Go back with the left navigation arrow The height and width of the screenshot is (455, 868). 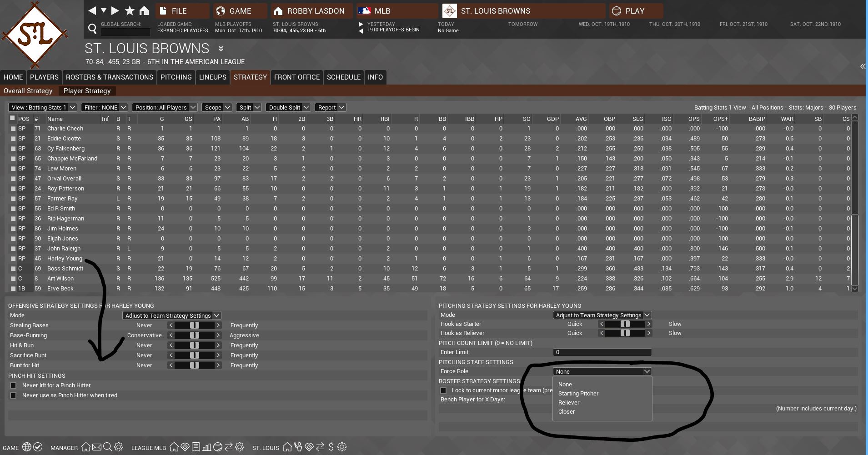pos(92,10)
